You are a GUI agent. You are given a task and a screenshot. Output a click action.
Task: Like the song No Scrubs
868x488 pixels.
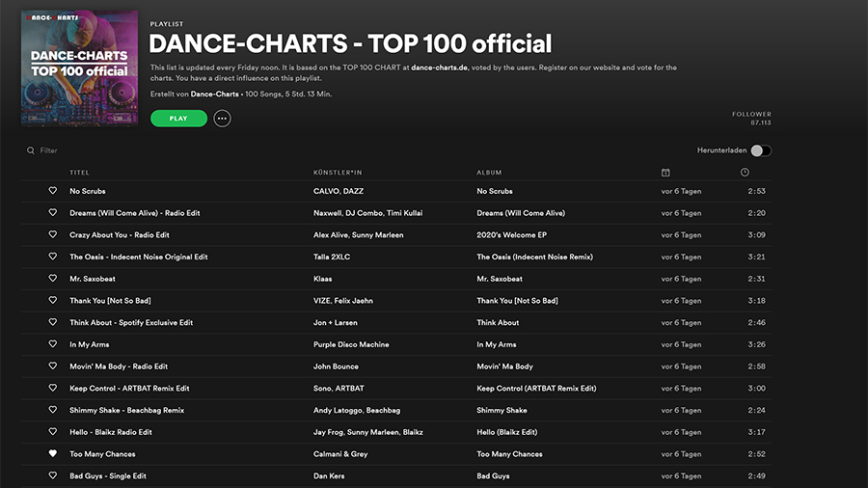tap(53, 190)
